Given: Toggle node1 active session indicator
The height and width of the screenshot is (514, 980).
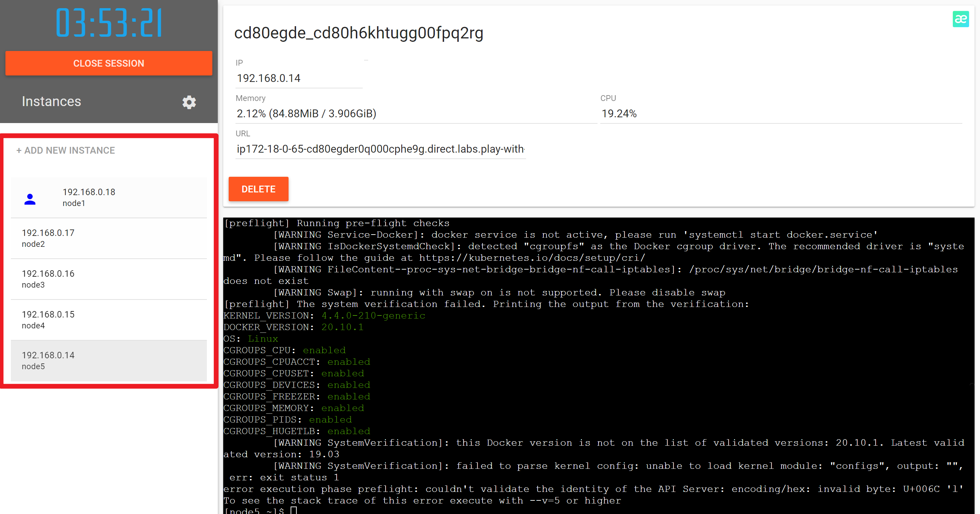Looking at the screenshot, I should point(30,198).
